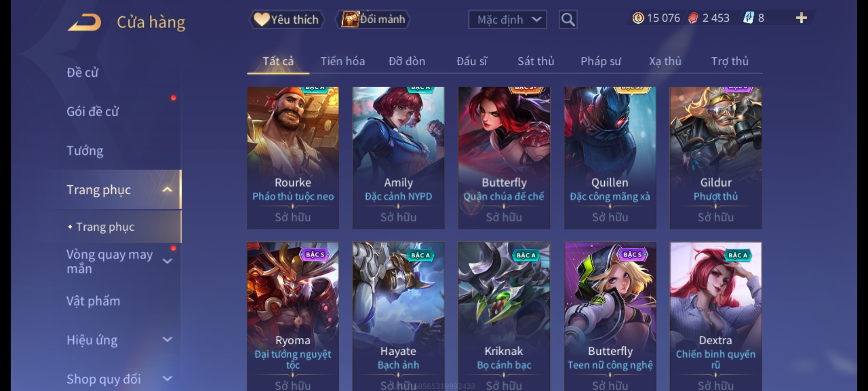Select the Tiến hóa tab
This screenshot has height=391, width=868.
coord(342,61)
